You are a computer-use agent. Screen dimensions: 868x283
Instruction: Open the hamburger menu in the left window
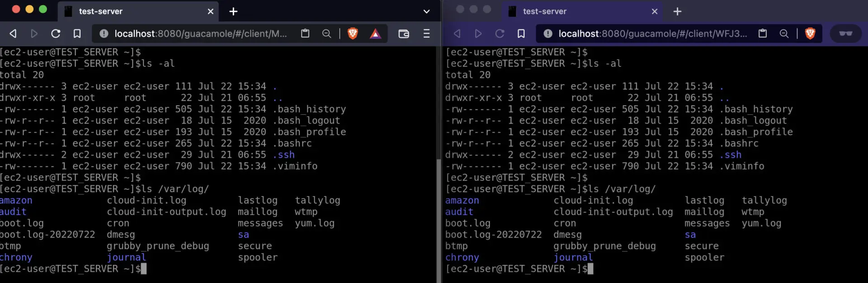pyautogui.click(x=426, y=33)
